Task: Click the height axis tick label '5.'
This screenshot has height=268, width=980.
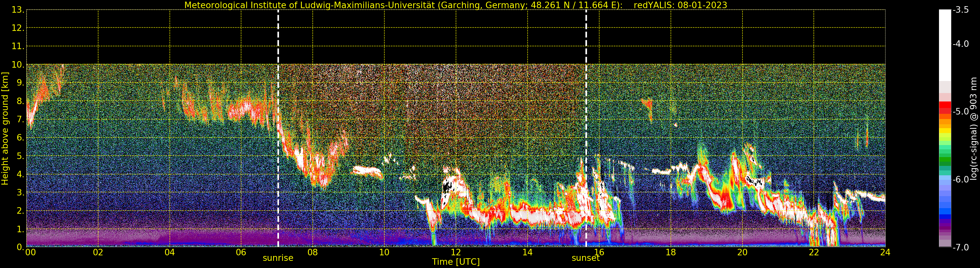Action: (x=21, y=156)
